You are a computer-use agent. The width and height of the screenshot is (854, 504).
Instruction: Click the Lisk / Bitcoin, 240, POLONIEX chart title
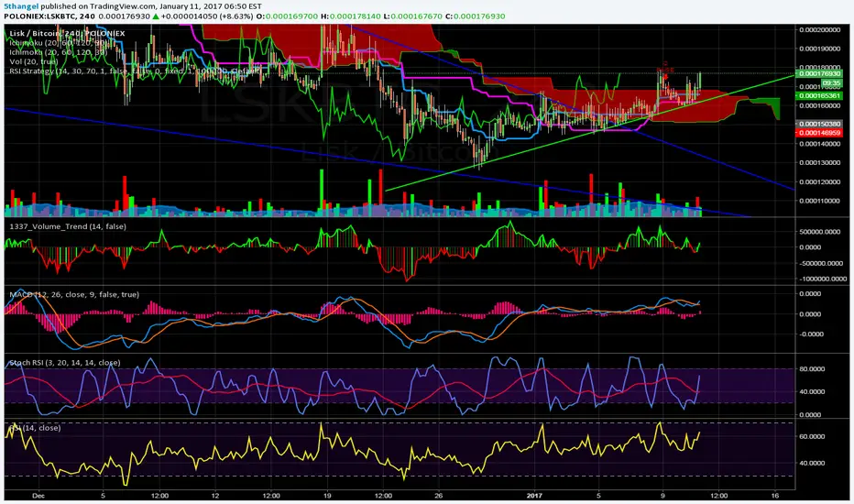(x=67, y=33)
